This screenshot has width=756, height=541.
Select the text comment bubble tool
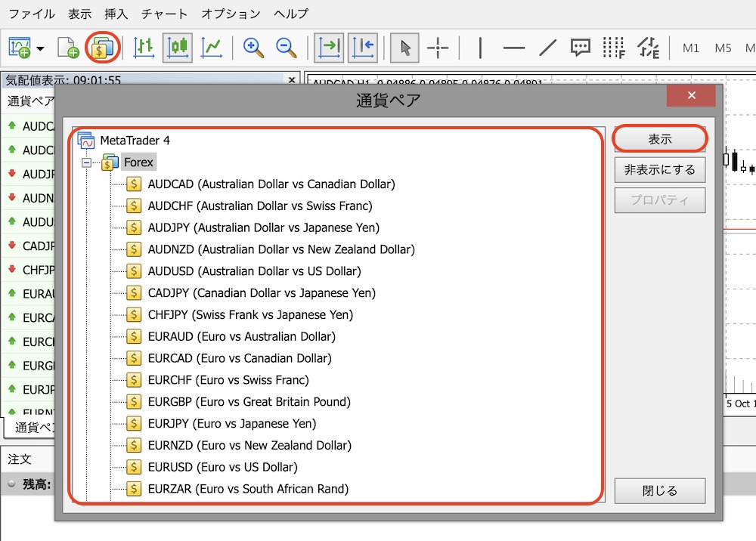(580, 48)
